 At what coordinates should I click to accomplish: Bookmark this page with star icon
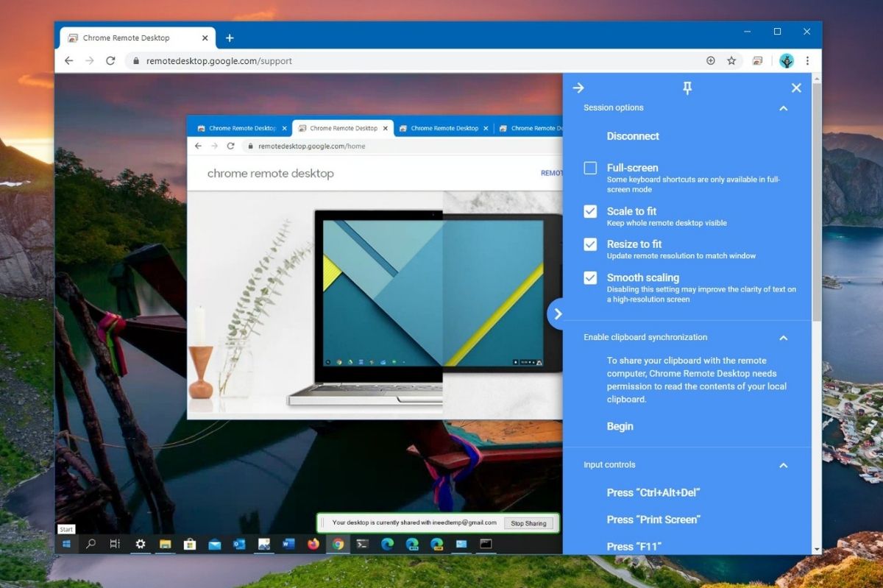tap(731, 61)
